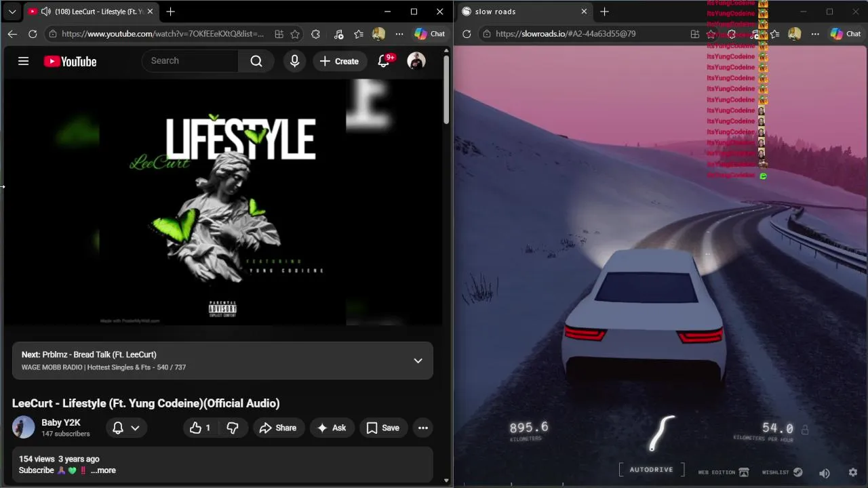Toggle AUTODRIVE in slow roads

[651, 470]
